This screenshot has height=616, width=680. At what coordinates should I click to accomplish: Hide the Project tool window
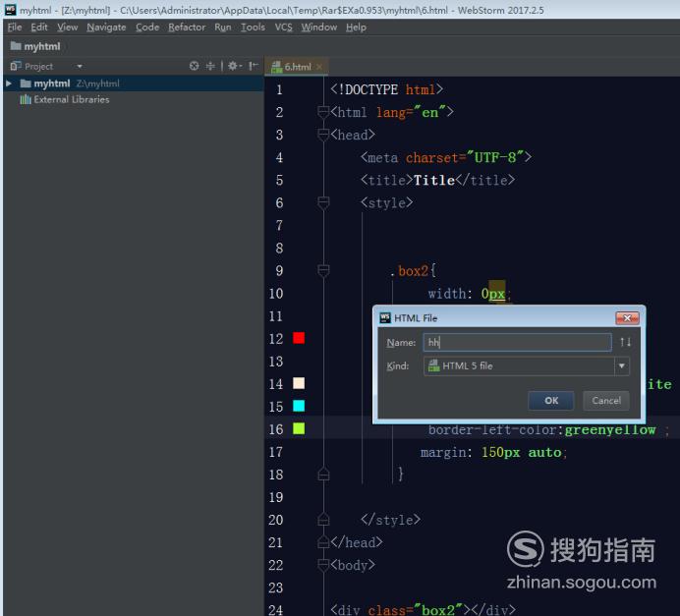point(254,66)
